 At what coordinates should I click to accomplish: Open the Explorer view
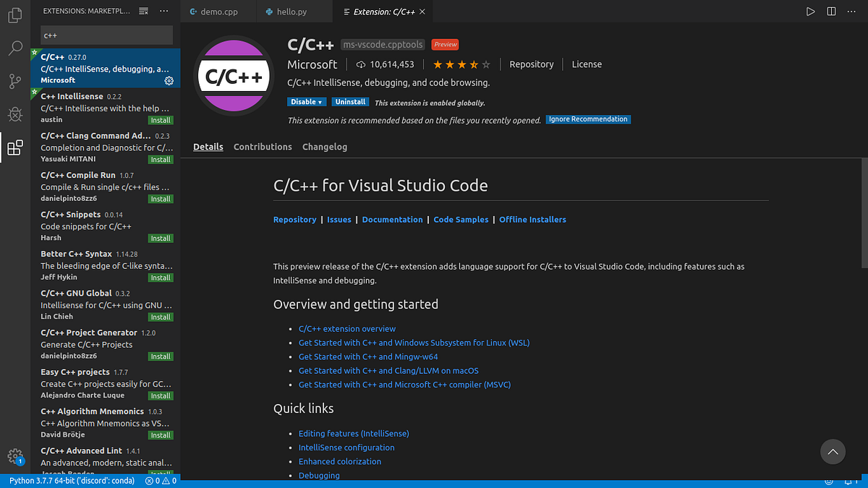pos(14,16)
